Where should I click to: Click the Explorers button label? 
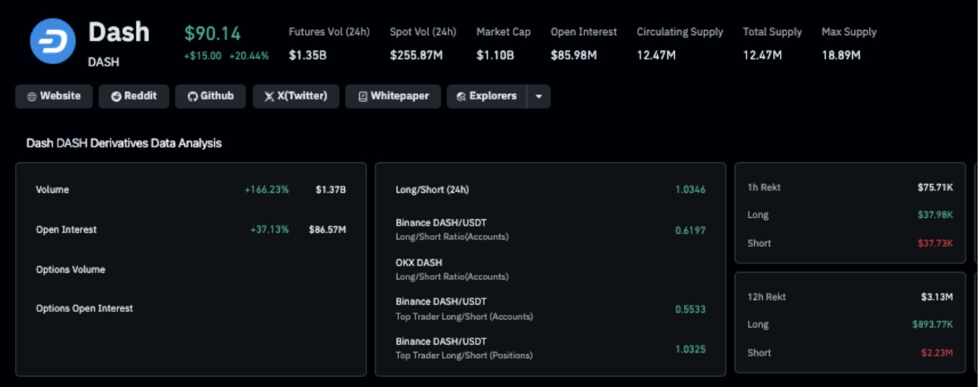tap(492, 96)
